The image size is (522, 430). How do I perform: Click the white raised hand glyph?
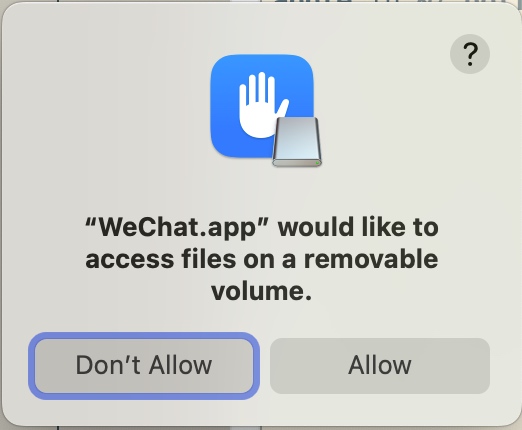pos(262,105)
